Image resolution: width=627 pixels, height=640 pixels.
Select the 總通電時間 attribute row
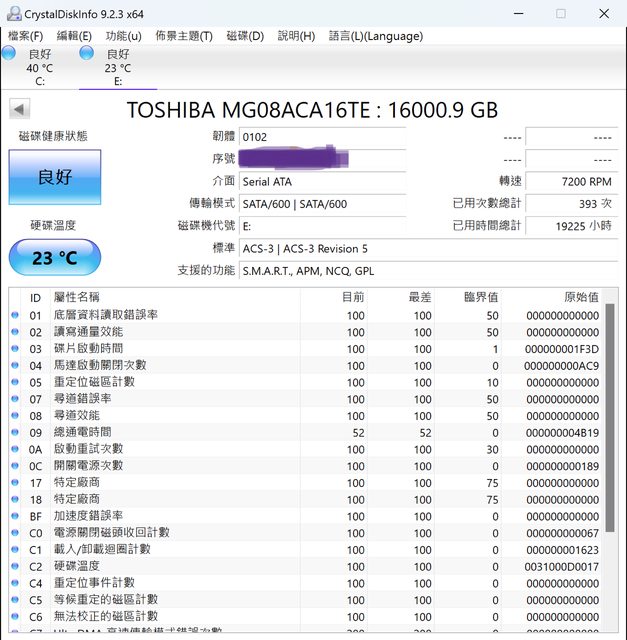point(306,432)
